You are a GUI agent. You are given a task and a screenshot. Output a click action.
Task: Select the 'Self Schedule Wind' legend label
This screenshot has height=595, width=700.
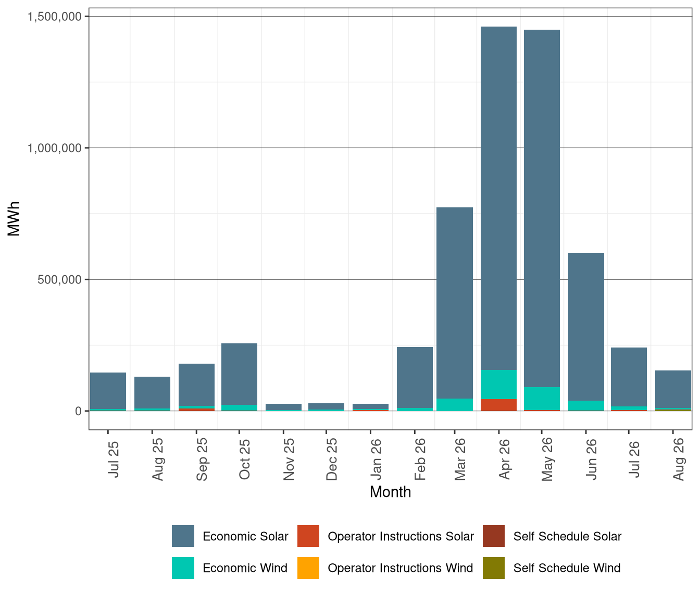[567, 568]
